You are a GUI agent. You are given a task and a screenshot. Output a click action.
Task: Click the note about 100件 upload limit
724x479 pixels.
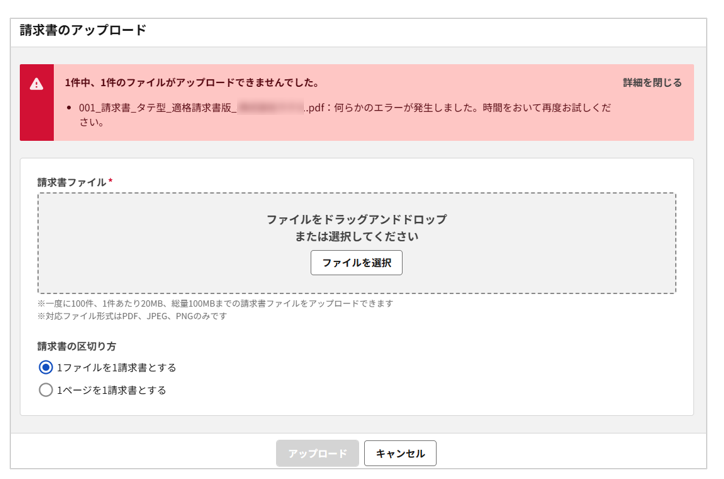click(215, 303)
